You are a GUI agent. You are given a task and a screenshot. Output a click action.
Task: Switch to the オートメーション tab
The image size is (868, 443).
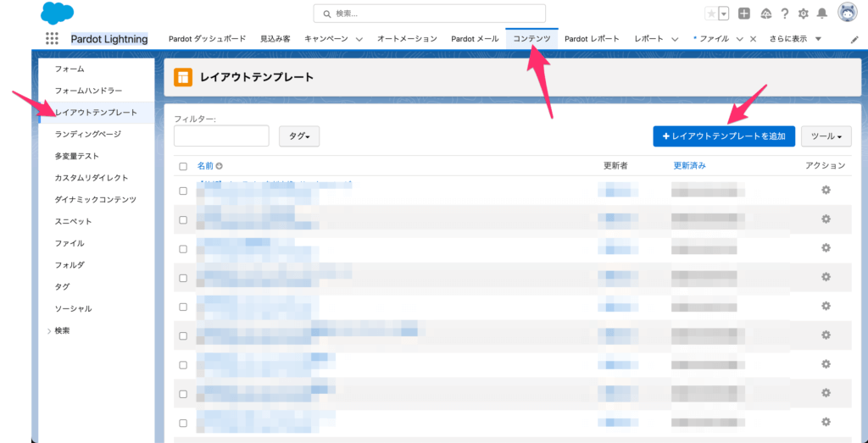pos(407,39)
